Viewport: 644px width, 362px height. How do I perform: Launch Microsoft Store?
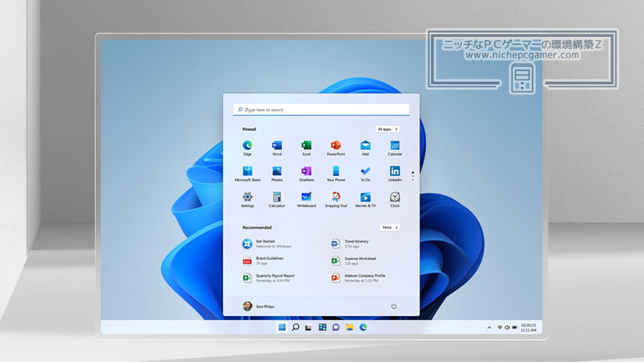(247, 174)
